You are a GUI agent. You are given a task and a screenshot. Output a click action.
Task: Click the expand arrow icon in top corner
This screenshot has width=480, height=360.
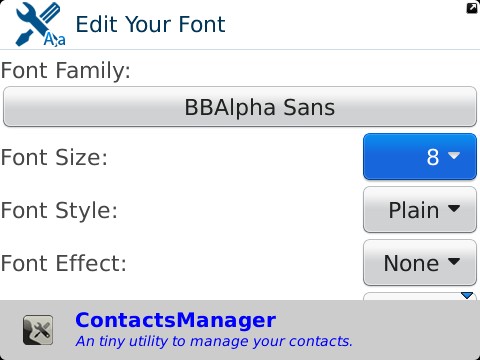[x=472, y=8]
